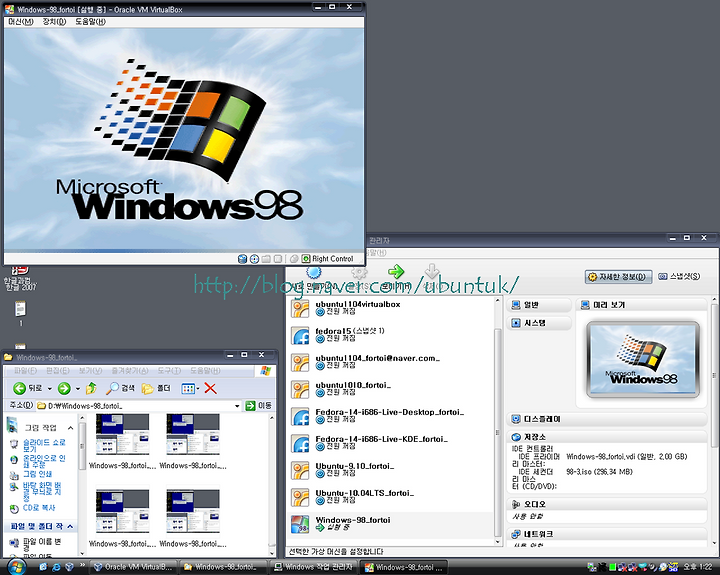Click the VirtualBox cube quick launch icon

(69, 567)
